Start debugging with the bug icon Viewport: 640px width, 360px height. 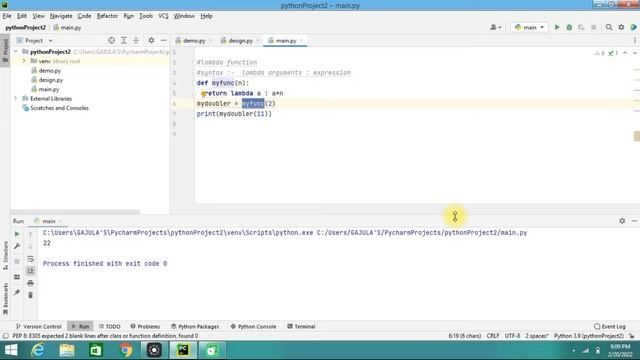coord(569,27)
